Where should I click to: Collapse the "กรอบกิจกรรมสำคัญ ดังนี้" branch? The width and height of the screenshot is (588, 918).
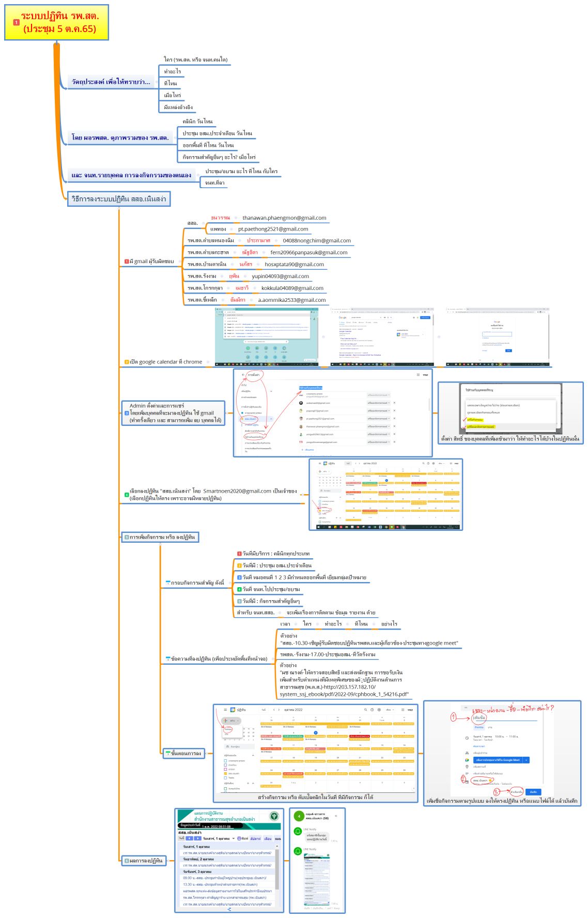(x=229, y=583)
